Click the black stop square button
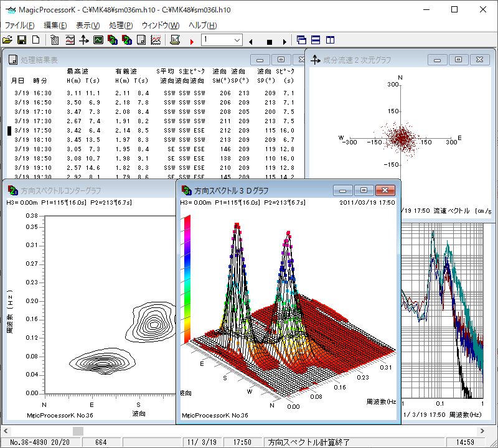 click(270, 42)
